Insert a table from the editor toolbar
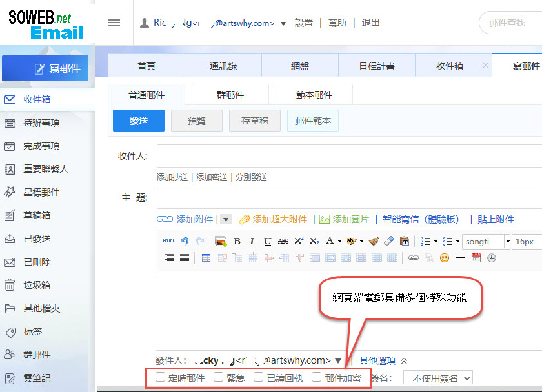Viewport: 542px width, 392px height. 205,258
